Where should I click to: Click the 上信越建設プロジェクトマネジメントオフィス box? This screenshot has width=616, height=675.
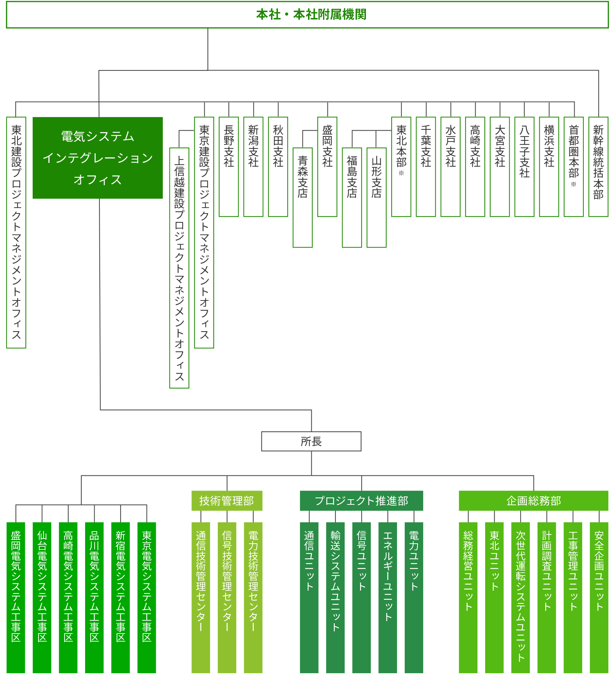(179, 268)
